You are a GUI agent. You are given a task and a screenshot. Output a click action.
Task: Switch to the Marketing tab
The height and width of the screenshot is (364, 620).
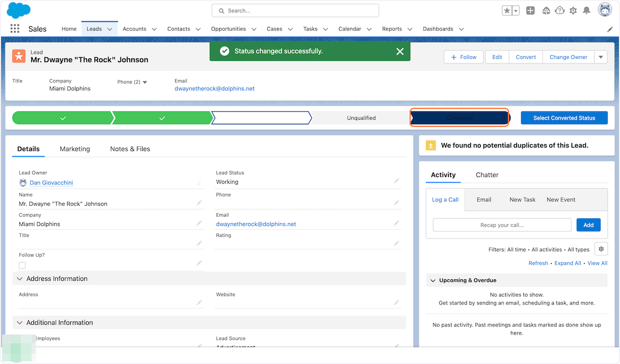pos(75,149)
